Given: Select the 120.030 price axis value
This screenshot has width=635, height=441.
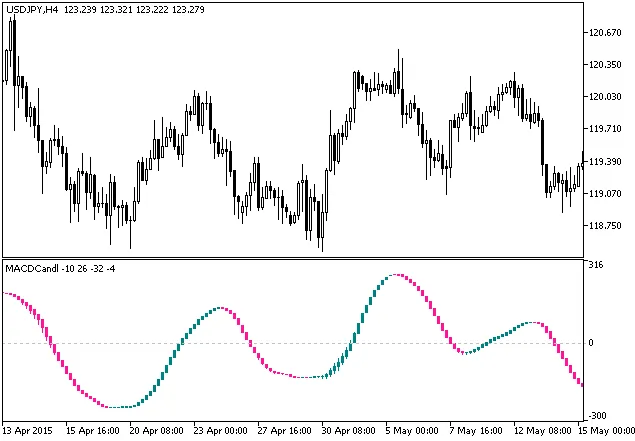Looking at the screenshot, I should click(605, 97).
